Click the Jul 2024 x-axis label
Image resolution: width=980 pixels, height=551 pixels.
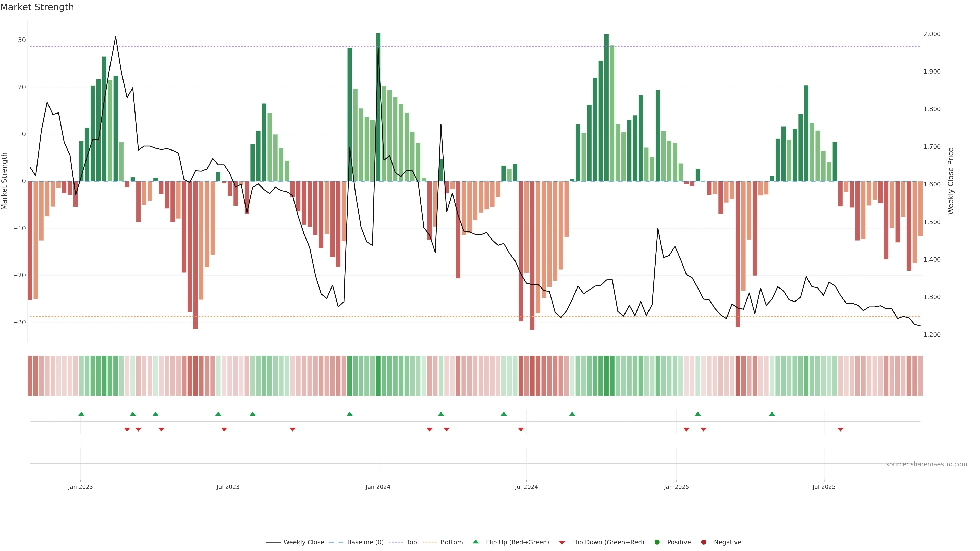(x=526, y=487)
